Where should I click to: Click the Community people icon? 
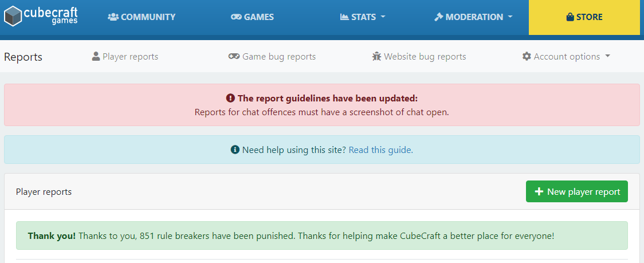coord(113,17)
